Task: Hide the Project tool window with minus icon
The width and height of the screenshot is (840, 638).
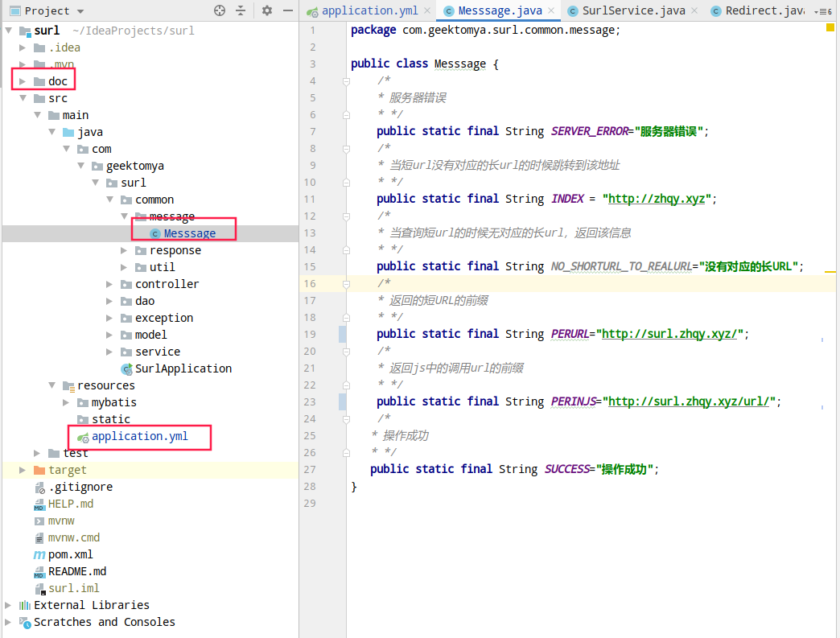Action: [x=287, y=10]
